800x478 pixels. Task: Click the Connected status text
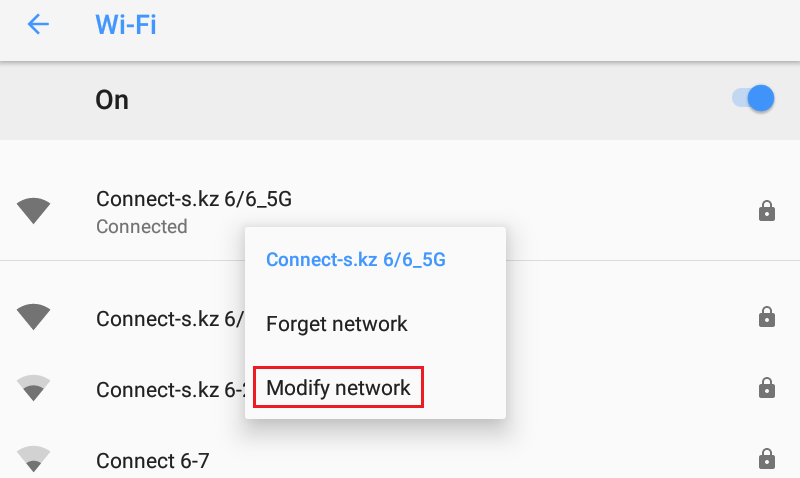point(141,227)
